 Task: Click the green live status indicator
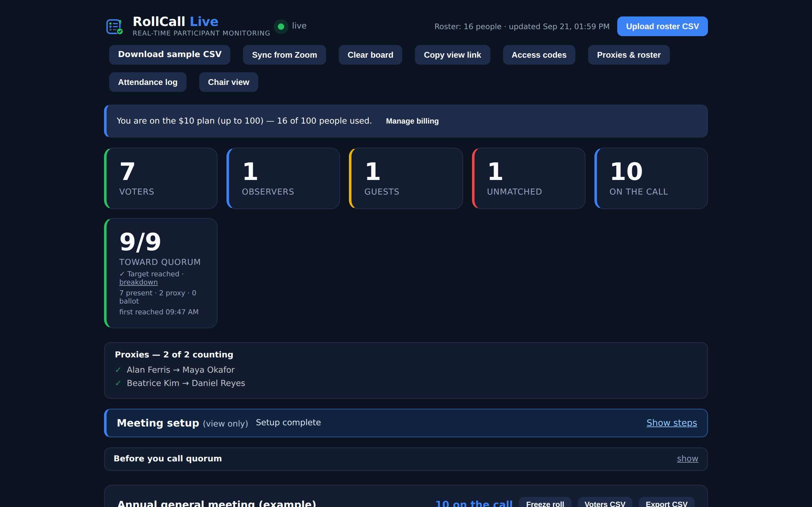click(x=281, y=27)
